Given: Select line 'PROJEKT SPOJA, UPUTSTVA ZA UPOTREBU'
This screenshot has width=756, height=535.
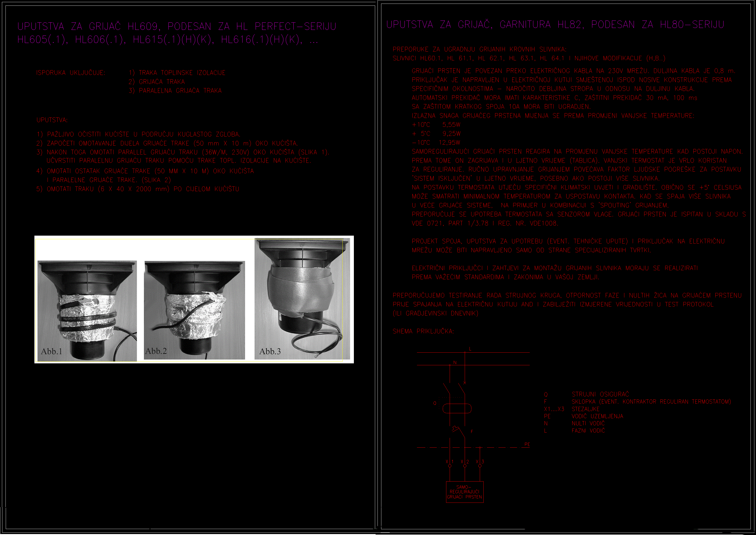Looking at the screenshot, I should pyautogui.click(x=568, y=241).
